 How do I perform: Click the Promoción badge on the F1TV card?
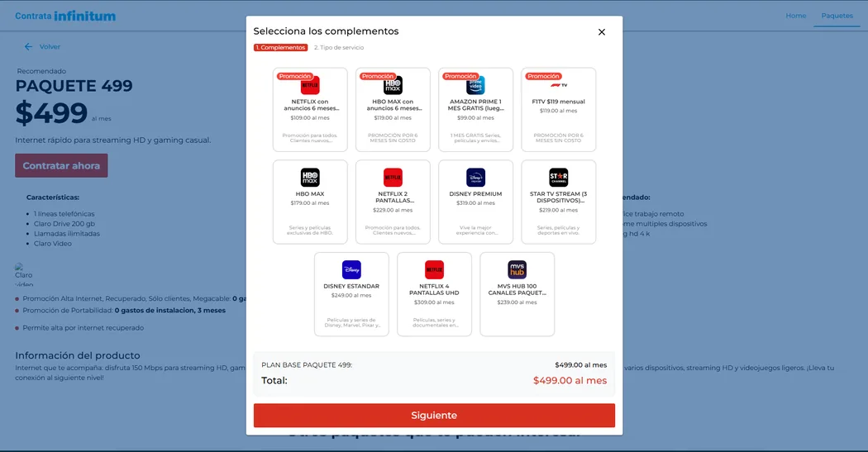(x=543, y=76)
